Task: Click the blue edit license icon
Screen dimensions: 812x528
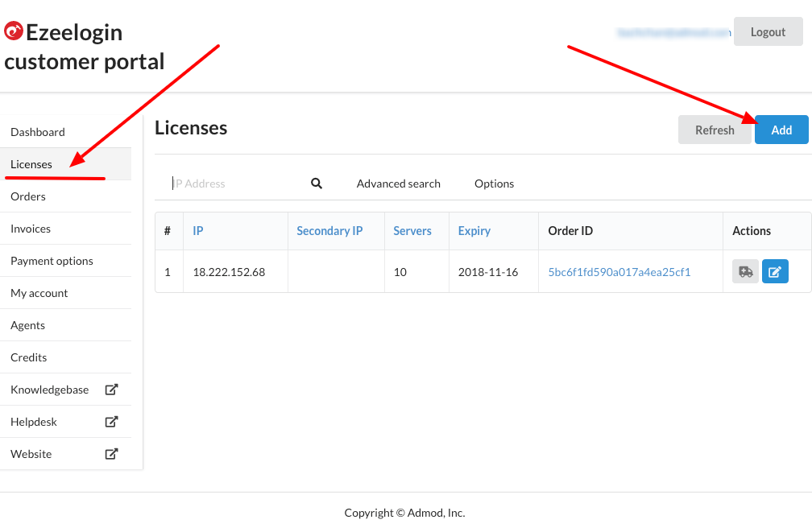Action: [775, 271]
